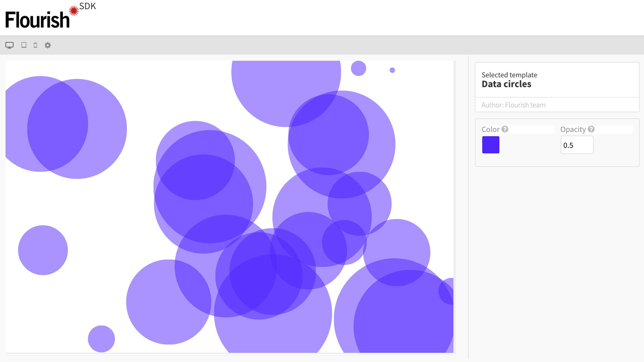Open the Opacity help tooltip
Image resolution: width=644 pixels, height=362 pixels.
coord(591,129)
